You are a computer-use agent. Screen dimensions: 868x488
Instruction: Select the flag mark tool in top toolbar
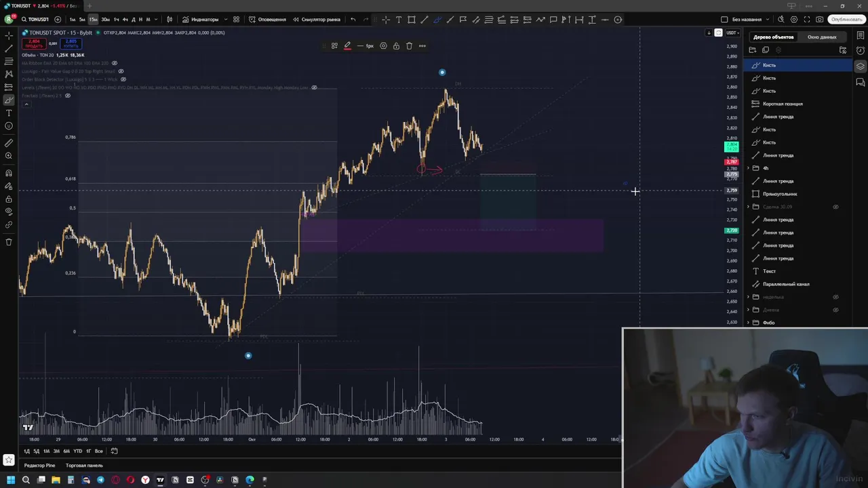point(463,20)
